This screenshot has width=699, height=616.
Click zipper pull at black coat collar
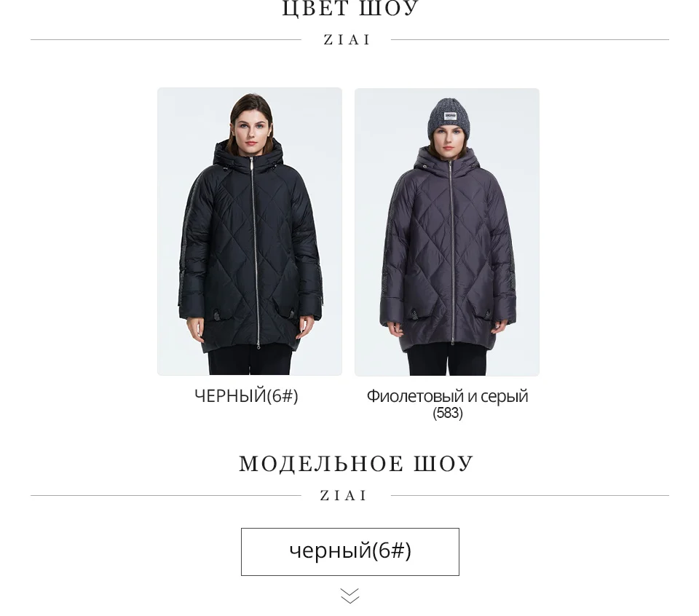pos(251,163)
